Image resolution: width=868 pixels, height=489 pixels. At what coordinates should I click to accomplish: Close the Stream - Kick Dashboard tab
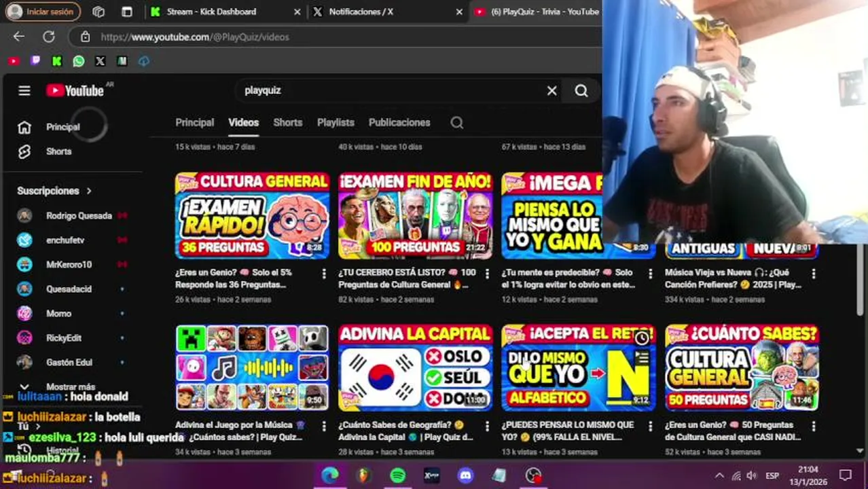pyautogui.click(x=297, y=12)
